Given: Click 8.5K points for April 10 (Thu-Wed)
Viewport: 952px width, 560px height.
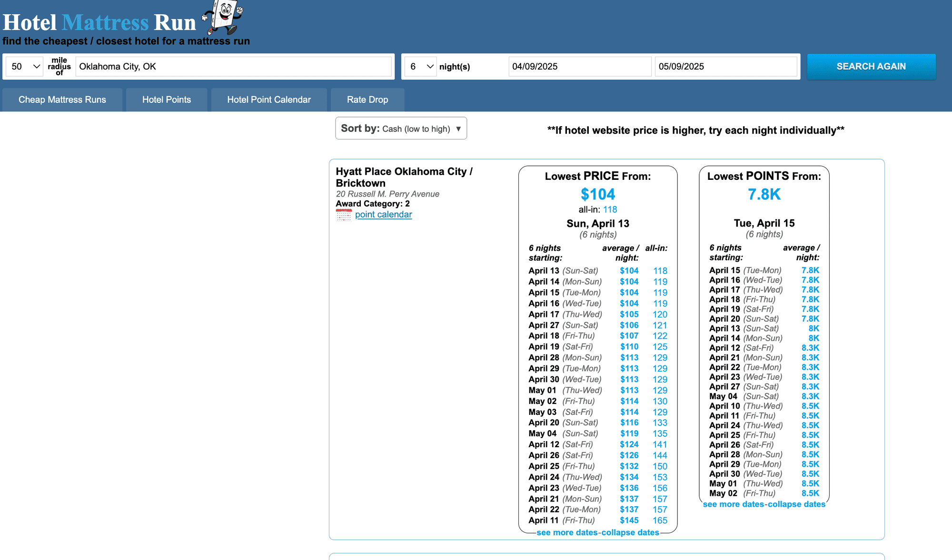Looking at the screenshot, I should tap(810, 406).
